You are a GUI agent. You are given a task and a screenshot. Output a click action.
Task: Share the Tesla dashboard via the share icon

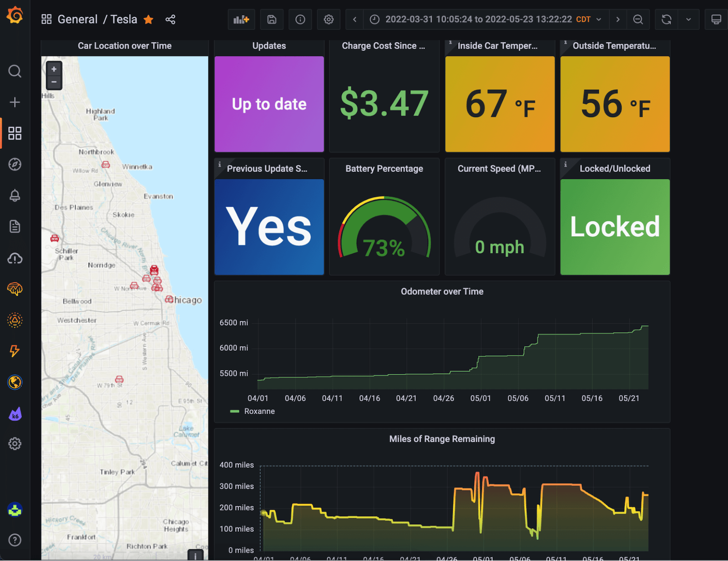click(171, 20)
